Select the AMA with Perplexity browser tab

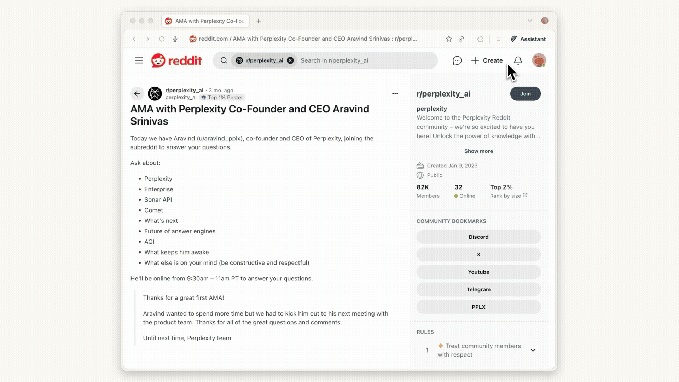pyautogui.click(x=205, y=21)
